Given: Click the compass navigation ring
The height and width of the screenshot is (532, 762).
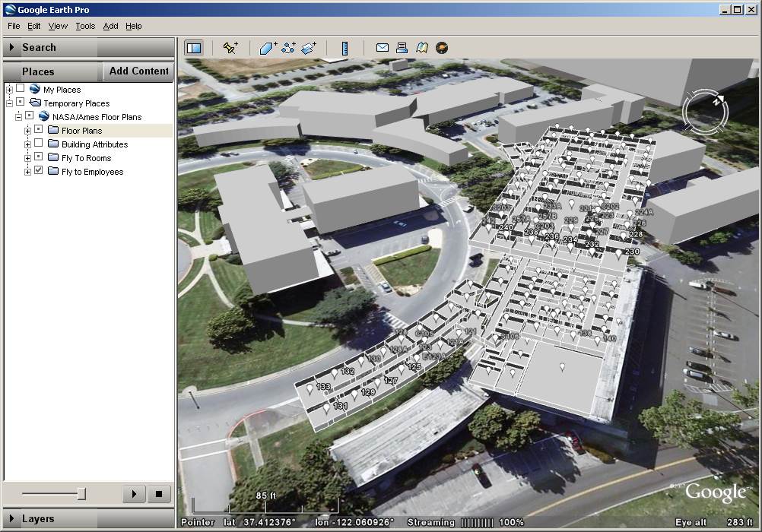Looking at the screenshot, I should tap(705, 112).
